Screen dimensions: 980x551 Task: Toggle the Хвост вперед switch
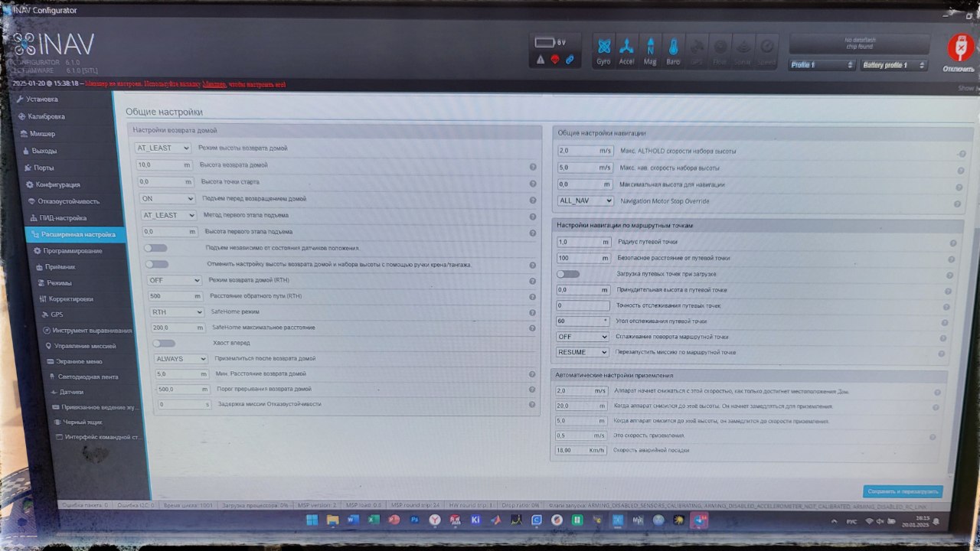(x=164, y=344)
